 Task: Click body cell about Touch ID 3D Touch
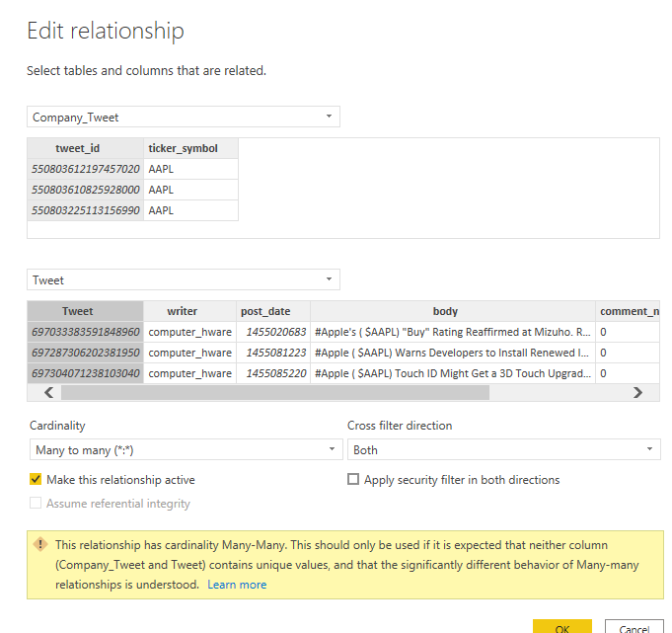pyautogui.click(x=453, y=373)
